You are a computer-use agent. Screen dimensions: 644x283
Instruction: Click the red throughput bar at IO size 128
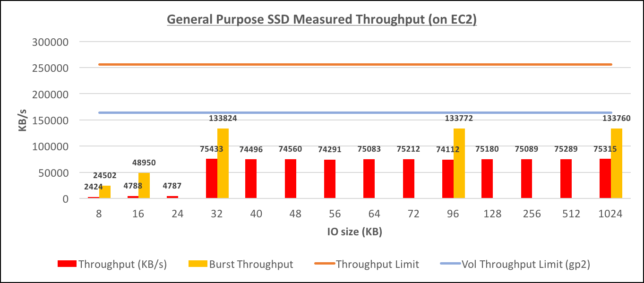(487, 179)
